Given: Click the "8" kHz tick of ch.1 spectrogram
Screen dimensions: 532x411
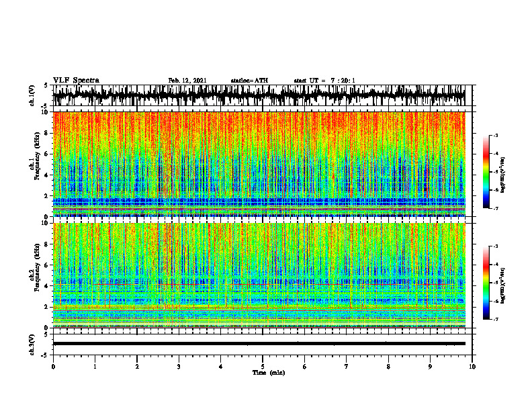Looking at the screenshot, I should pos(47,133).
